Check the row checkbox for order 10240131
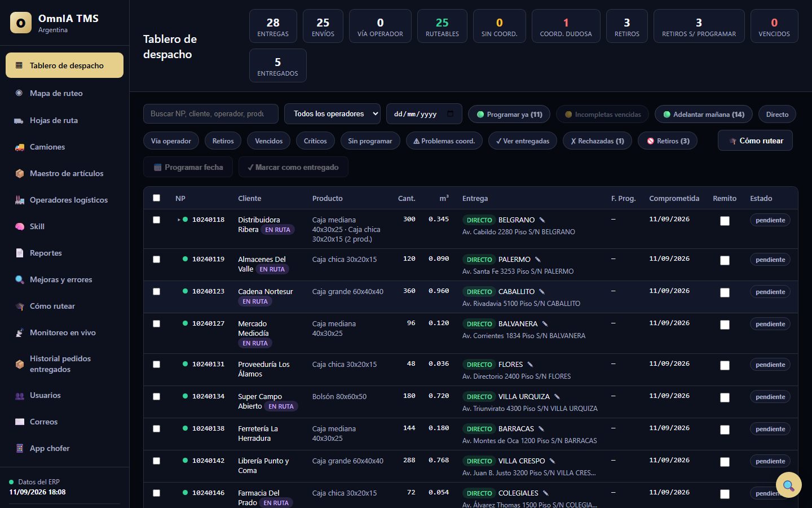Image resolution: width=812 pixels, height=508 pixels. (x=157, y=365)
